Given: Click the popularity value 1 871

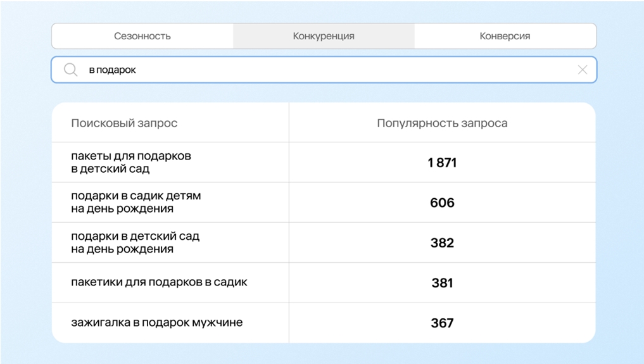Looking at the screenshot, I should click(442, 163).
